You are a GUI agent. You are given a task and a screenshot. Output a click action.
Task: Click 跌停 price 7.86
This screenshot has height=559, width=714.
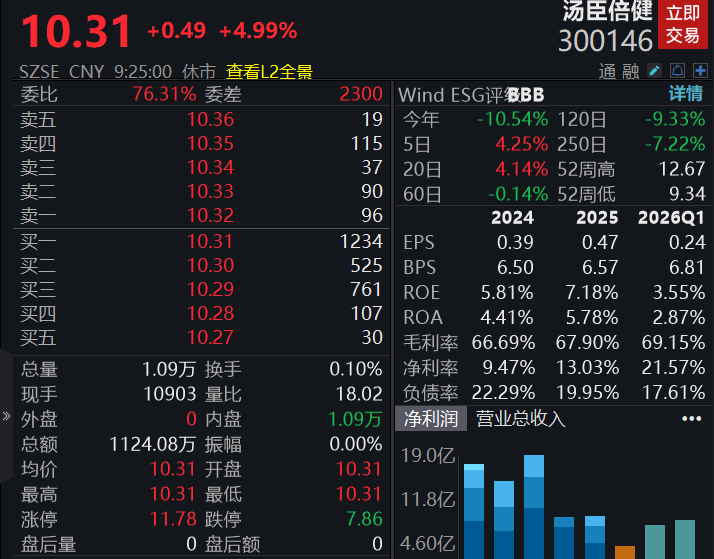tap(364, 519)
